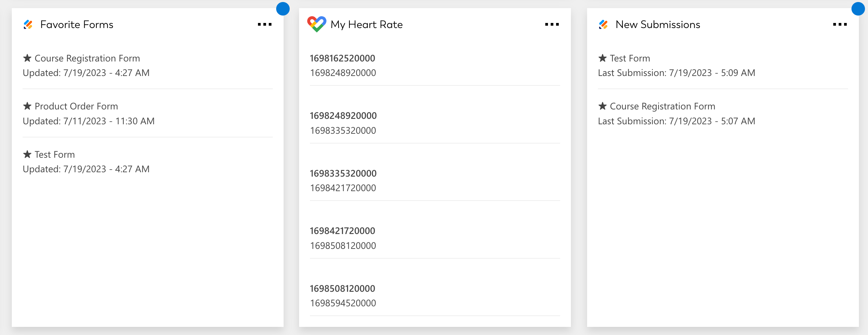Click the Jotform icon beside Favorite Forms

click(x=28, y=25)
